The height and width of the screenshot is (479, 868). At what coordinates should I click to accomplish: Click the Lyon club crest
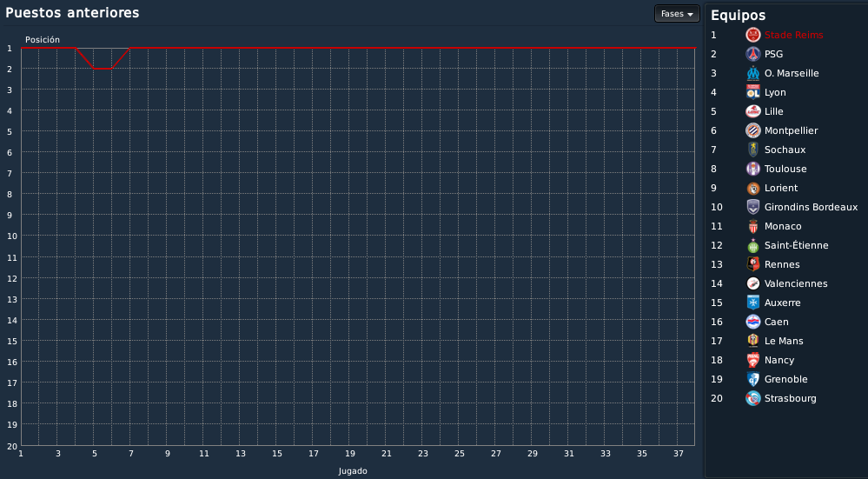pos(752,92)
